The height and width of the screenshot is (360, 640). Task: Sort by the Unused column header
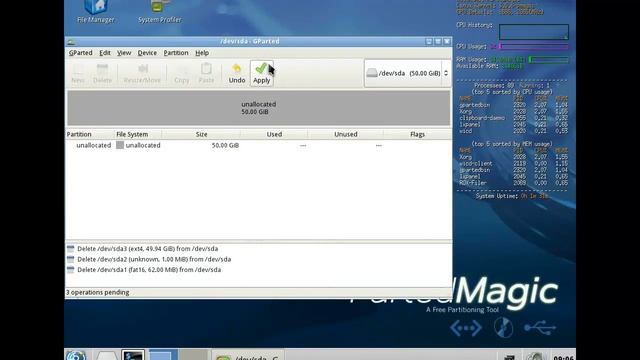pyautogui.click(x=346, y=134)
